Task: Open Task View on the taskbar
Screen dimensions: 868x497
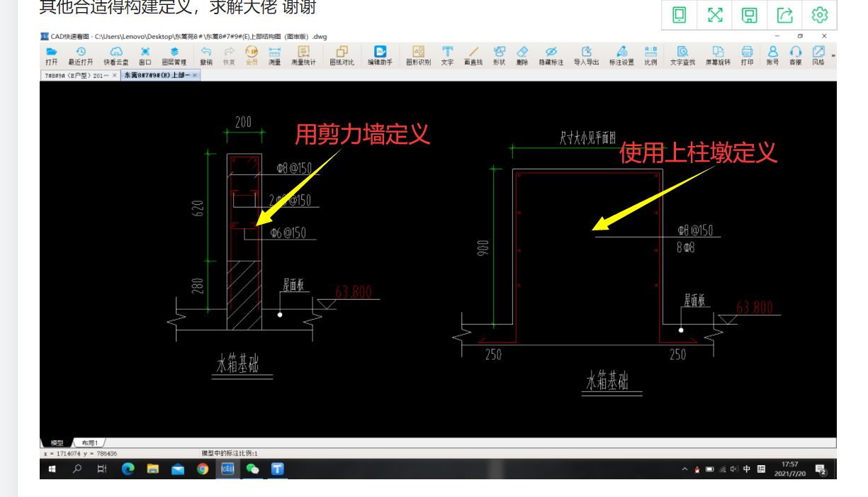Action: (x=102, y=469)
